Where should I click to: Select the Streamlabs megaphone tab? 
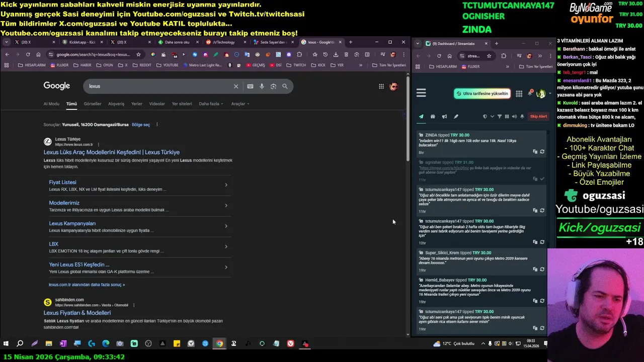(x=444, y=117)
